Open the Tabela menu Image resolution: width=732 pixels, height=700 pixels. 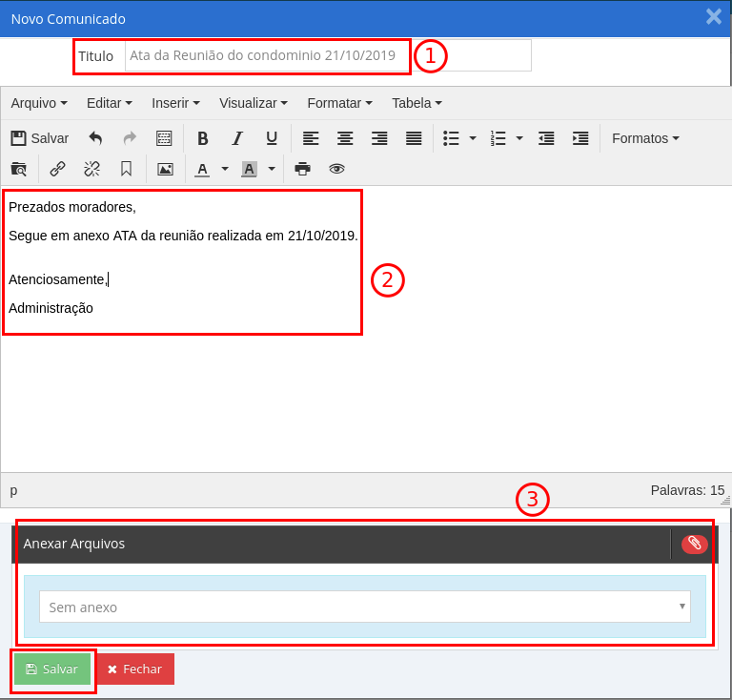[x=417, y=103]
